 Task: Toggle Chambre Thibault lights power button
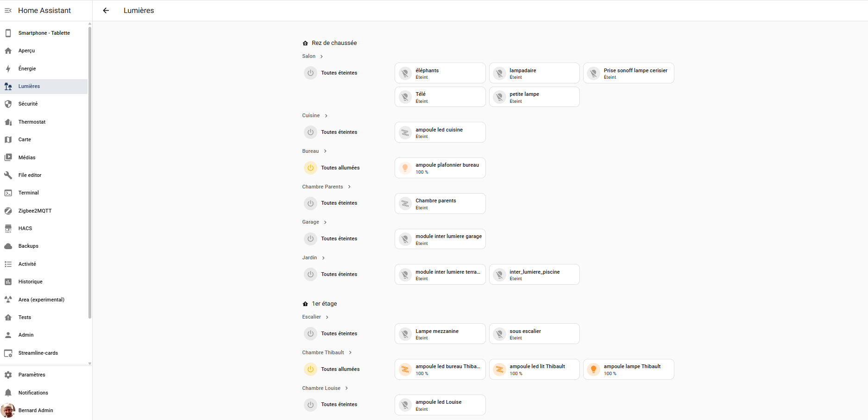(310, 370)
